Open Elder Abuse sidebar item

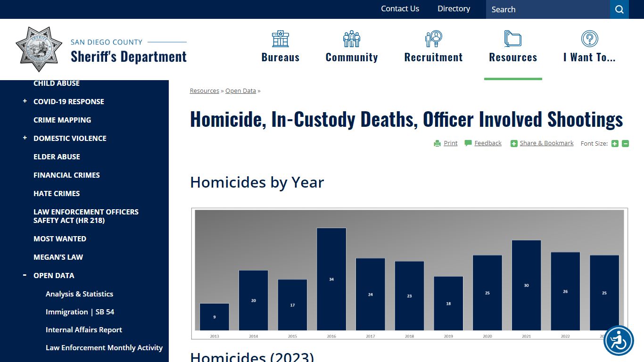click(57, 156)
